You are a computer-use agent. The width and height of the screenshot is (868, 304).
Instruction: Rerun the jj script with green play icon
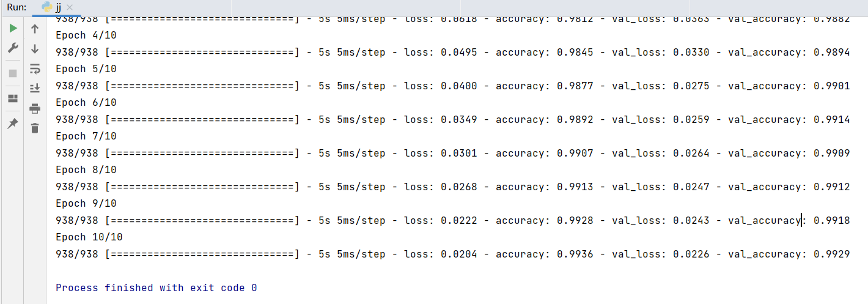(13, 29)
